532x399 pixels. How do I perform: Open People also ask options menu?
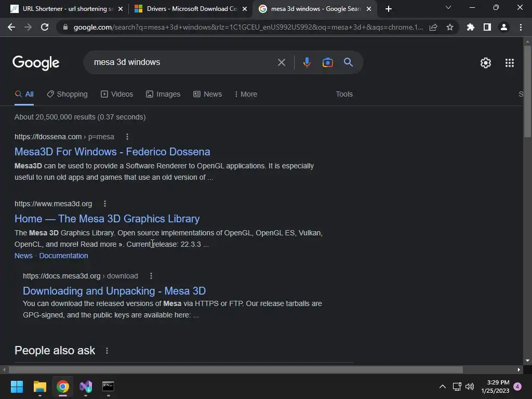click(107, 351)
